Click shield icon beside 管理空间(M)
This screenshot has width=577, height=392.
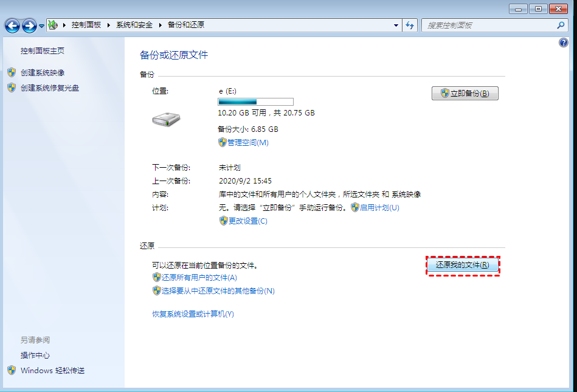223,142
